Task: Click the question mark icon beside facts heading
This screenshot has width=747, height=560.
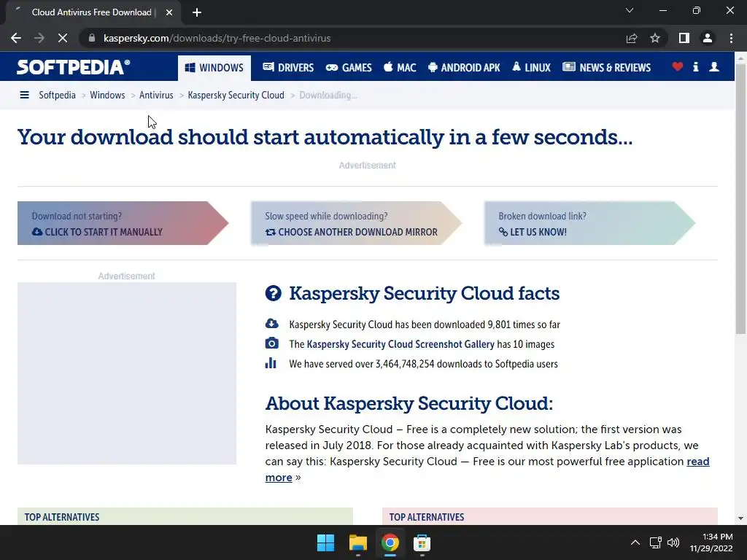Action: pos(274,293)
